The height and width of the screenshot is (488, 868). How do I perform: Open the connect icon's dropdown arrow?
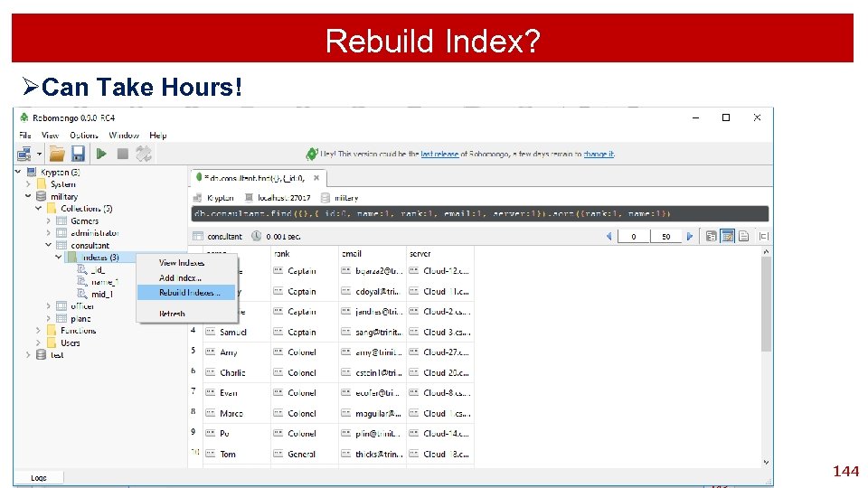[39, 155]
